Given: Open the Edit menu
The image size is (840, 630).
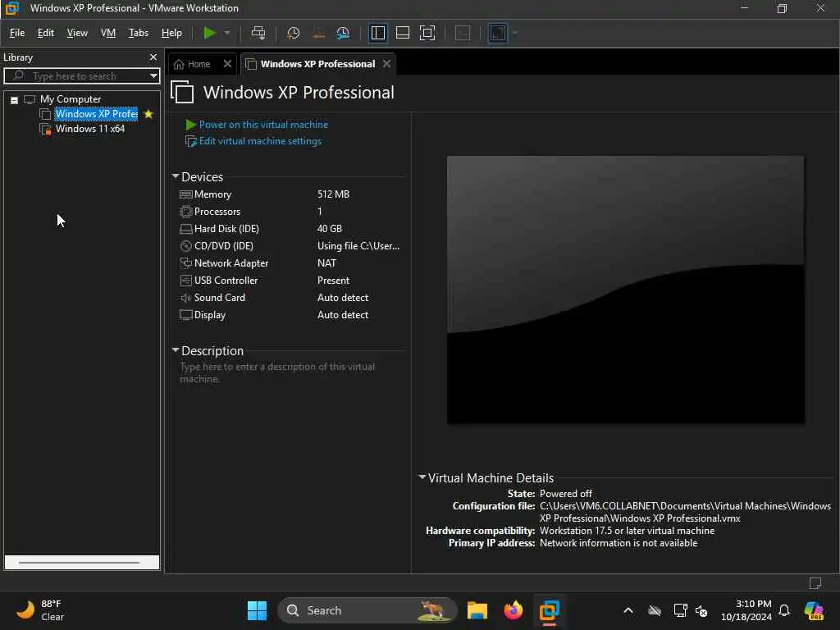Looking at the screenshot, I should [46, 33].
